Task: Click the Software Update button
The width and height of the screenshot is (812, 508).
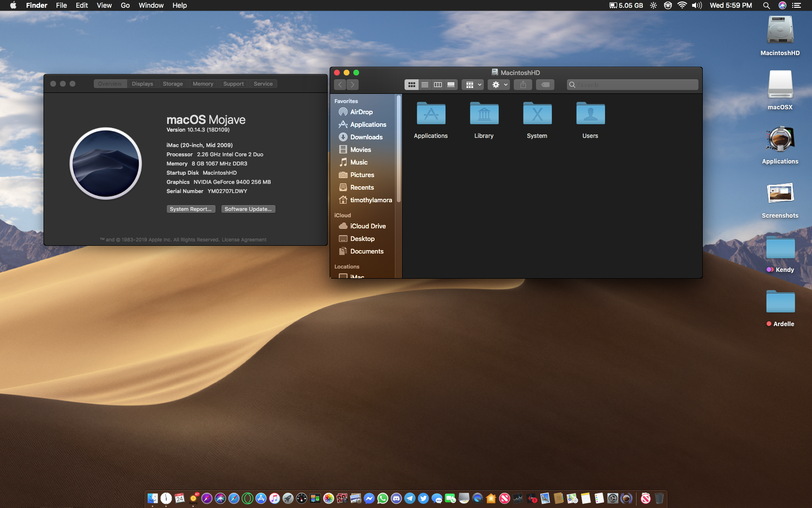Action: point(248,209)
